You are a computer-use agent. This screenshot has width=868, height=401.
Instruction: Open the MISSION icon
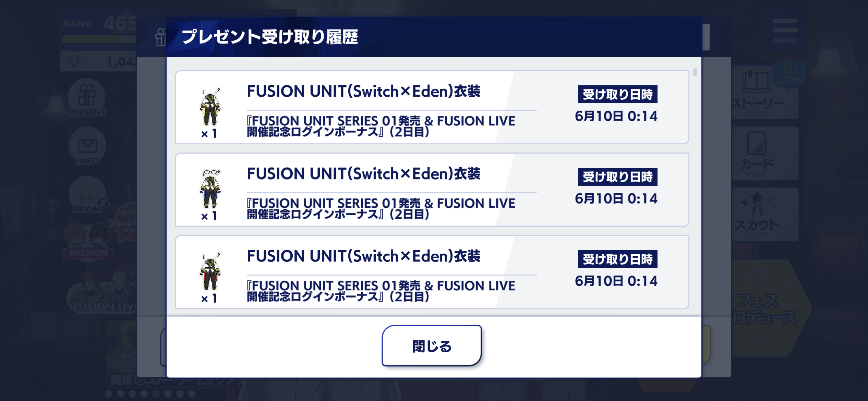88,242
